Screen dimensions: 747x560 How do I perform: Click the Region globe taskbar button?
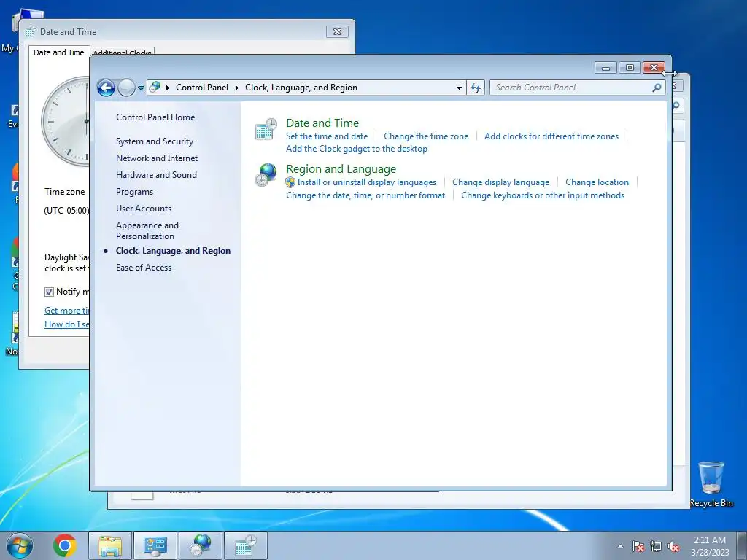point(201,545)
